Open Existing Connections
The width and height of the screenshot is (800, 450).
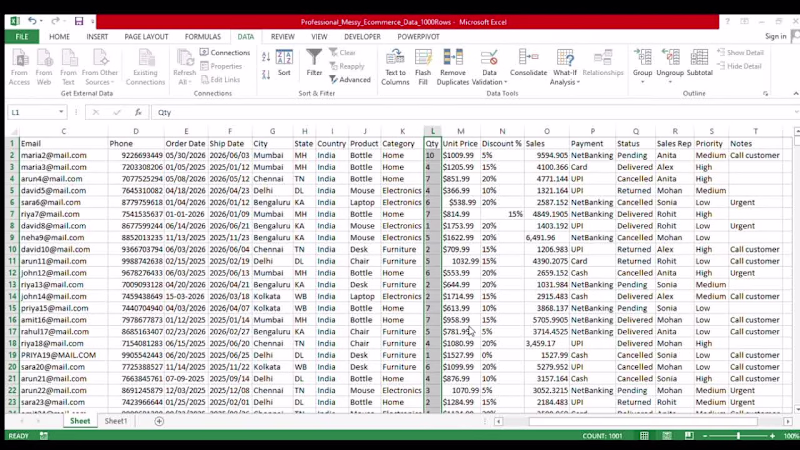pos(145,67)
